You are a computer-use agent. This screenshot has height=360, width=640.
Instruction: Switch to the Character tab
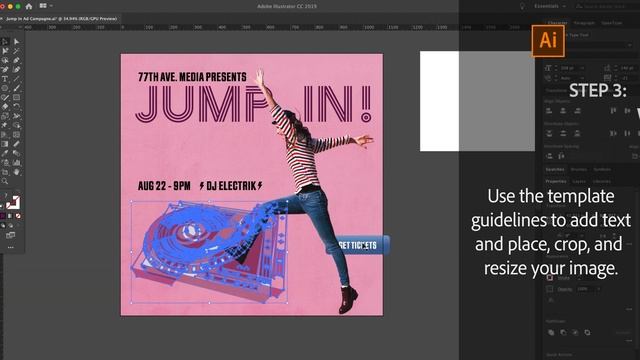tap(557, 23)
